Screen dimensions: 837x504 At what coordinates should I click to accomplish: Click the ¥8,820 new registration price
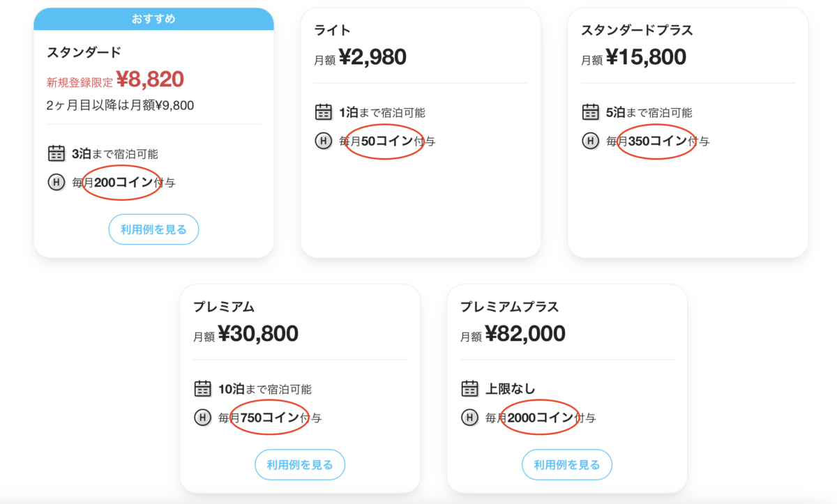(x=150, y=79)
